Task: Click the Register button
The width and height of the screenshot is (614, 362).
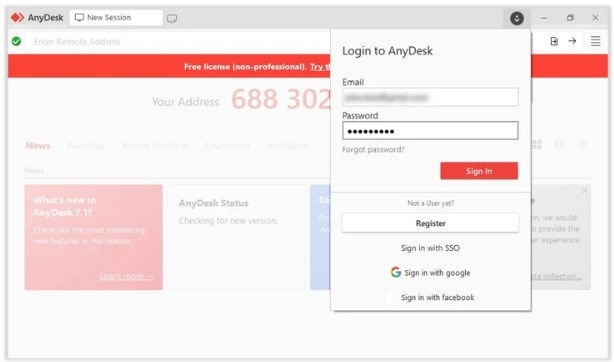Action: point(430,223)
